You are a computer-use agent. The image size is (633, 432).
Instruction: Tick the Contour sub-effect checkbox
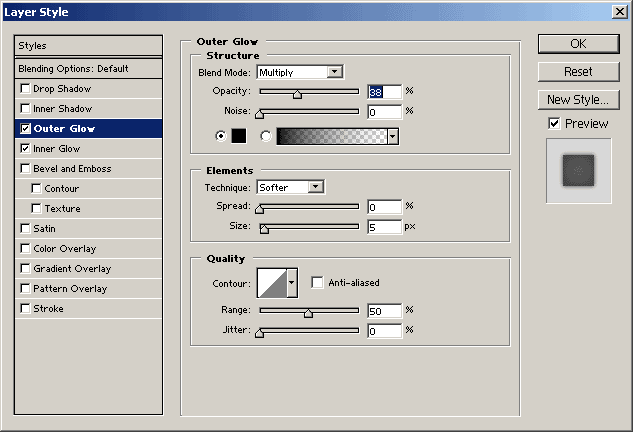36,189
